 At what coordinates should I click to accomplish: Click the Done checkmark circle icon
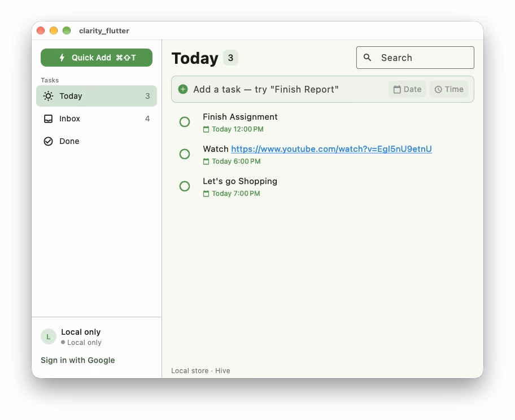49,141
